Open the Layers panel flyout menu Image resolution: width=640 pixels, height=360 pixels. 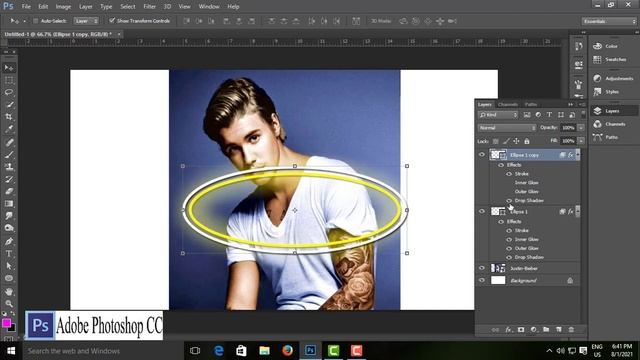tap(582, 104)
